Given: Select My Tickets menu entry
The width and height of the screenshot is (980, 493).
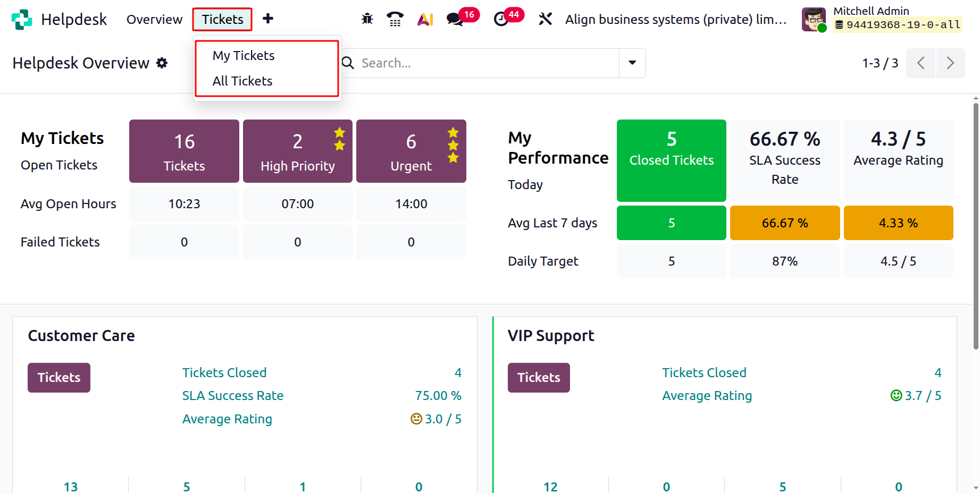Looking at the screenshot, I should click(x=244, y=56).
